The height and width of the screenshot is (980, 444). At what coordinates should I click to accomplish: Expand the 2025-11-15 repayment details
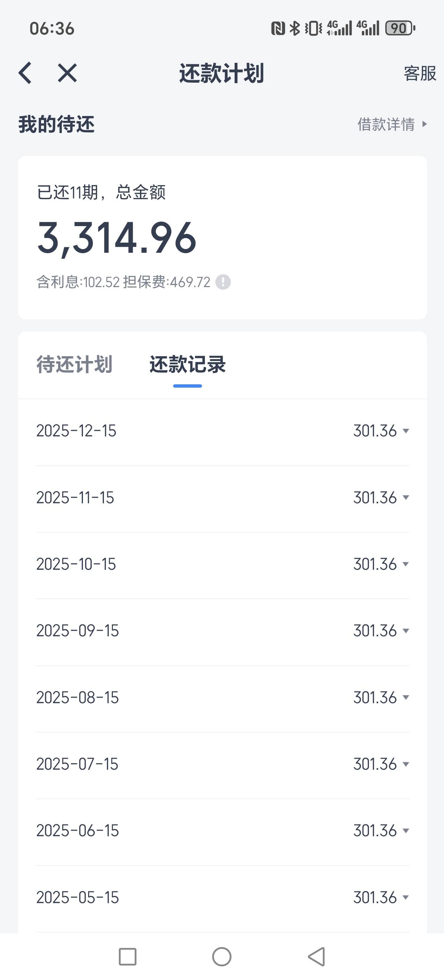point(406,498)
